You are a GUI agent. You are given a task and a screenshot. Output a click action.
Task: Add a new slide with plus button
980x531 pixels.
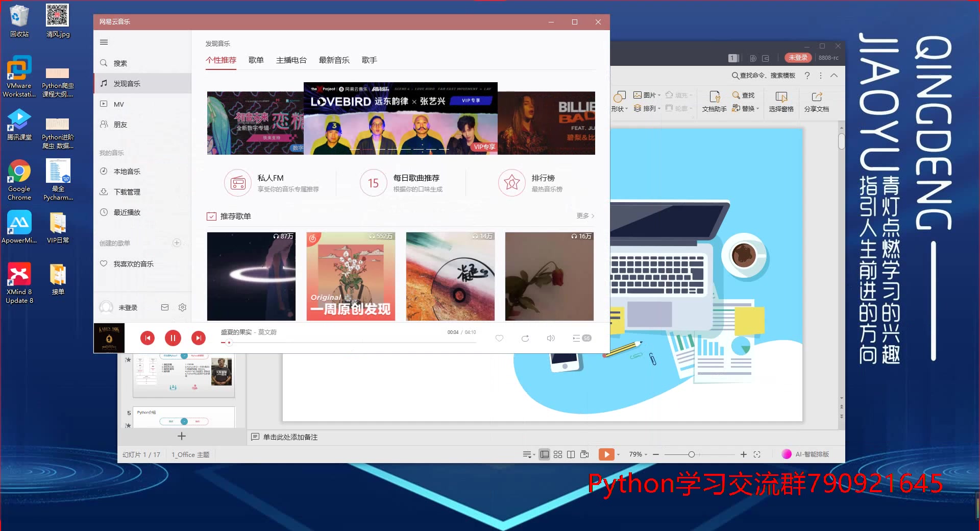pos(182,436)
